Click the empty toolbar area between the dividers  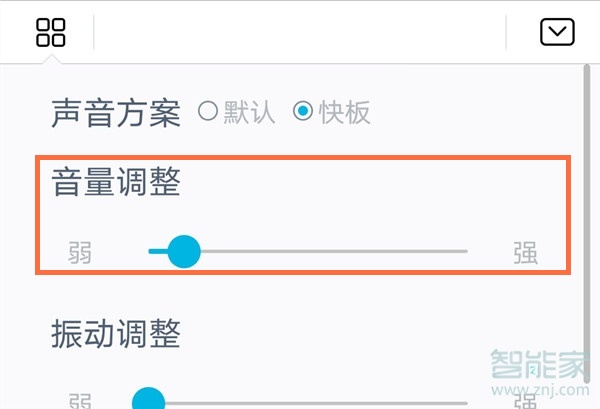(300, 32)
